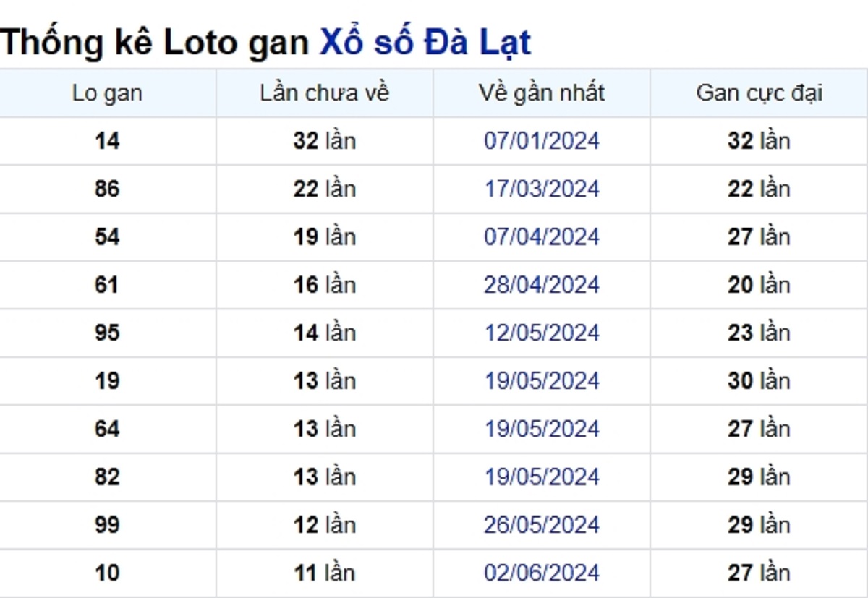Open 19/05/2024 in the row for number 64
Screen dimensions: 868x598
click(x=542, y=429)
